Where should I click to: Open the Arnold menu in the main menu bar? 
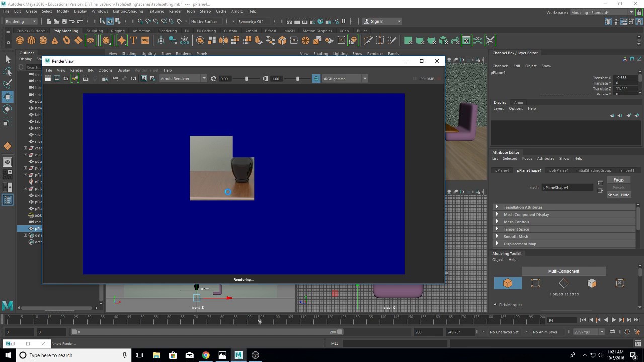(236, 11)
